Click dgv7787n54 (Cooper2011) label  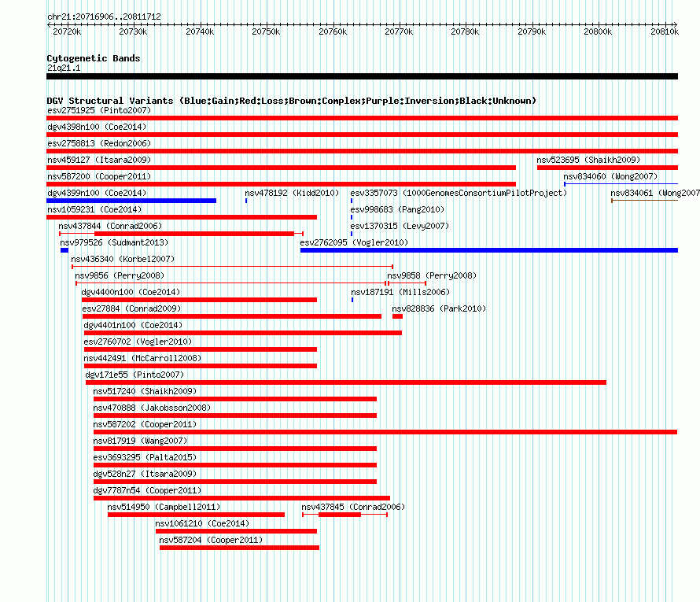(147, 490)
